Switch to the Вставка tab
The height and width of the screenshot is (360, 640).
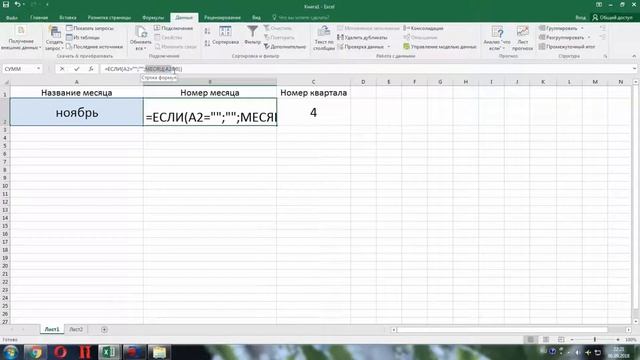click(68, 18)
